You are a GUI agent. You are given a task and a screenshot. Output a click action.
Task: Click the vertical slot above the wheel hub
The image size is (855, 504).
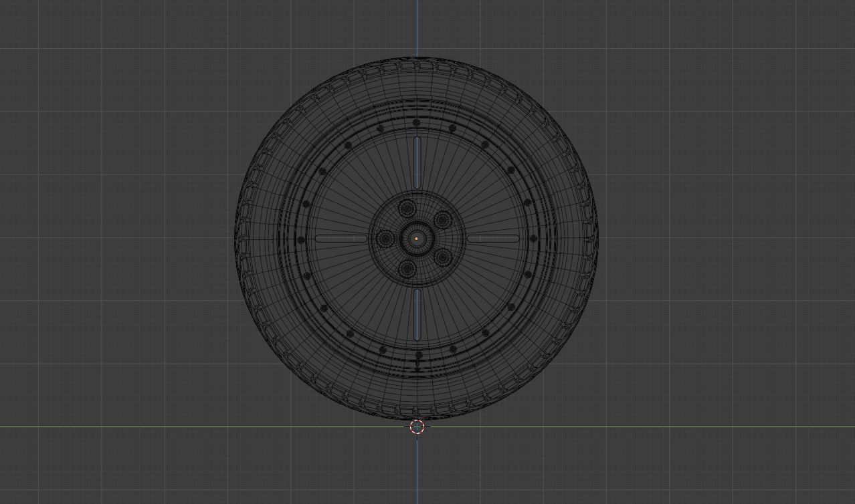click(417, 162)
